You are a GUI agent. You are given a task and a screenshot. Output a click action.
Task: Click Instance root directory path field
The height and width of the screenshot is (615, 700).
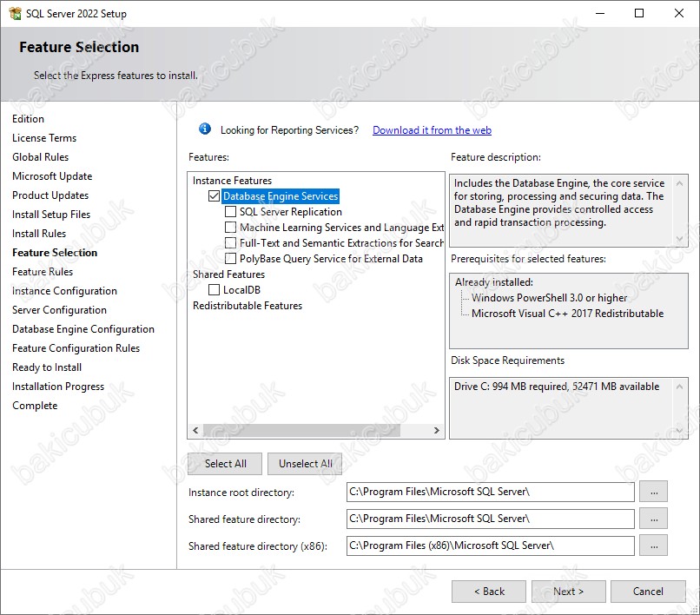pos(490,492)
